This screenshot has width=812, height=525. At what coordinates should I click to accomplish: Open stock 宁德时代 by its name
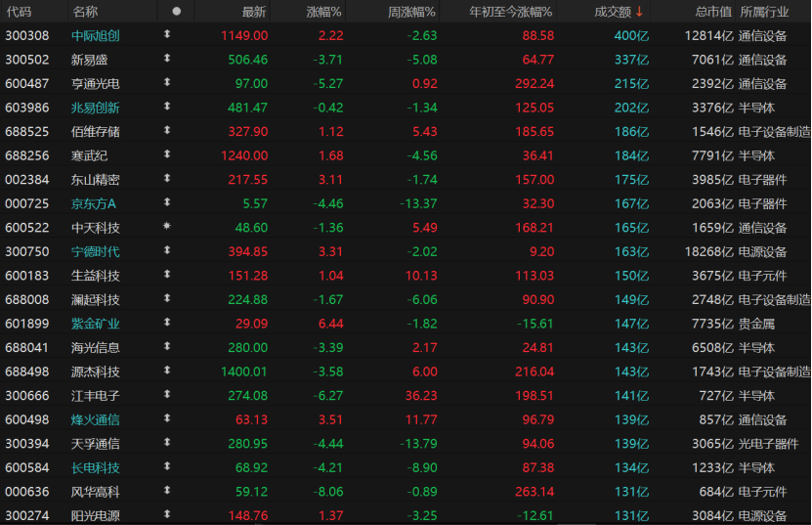(96, 252)
